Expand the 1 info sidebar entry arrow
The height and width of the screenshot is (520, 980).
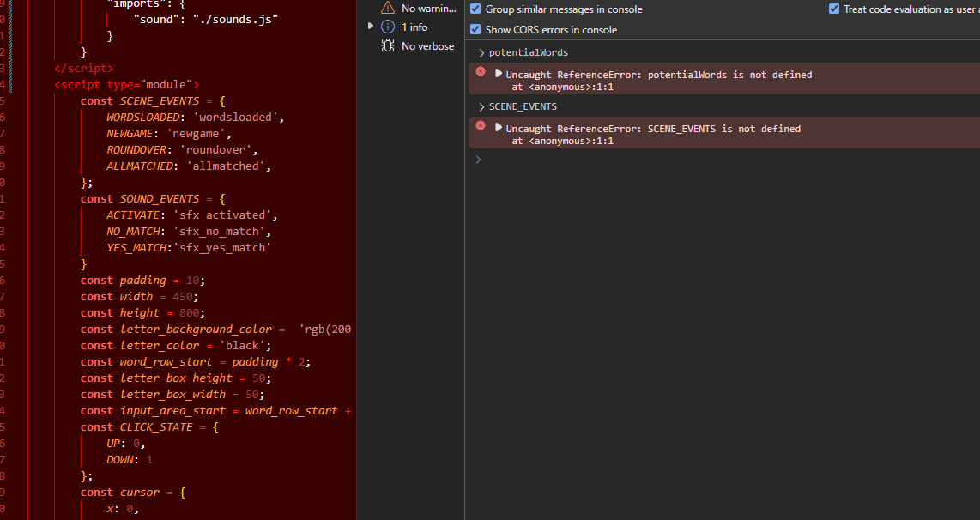pyautogui.click(x=371, y=27)
